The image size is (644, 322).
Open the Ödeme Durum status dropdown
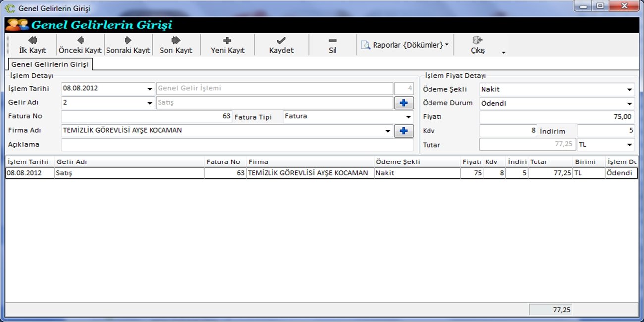pos(630,104)
